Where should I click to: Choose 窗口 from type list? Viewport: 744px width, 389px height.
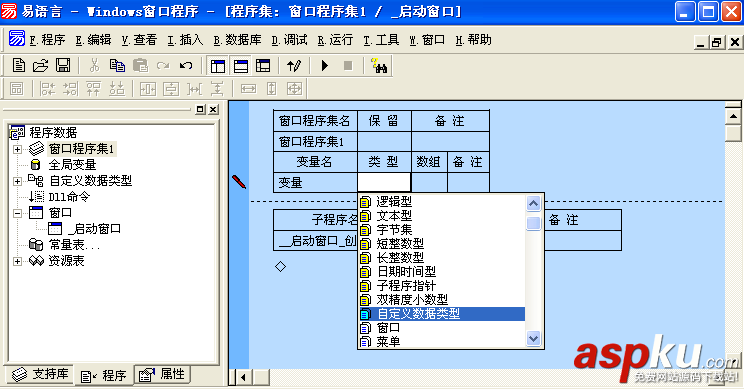[x=388, y=328]
